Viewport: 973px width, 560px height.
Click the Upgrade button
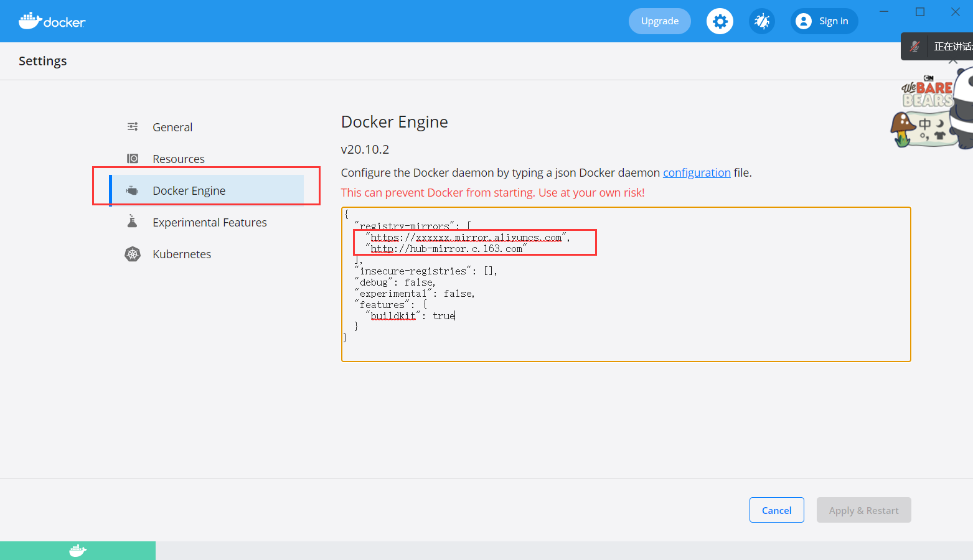[660, 21]
